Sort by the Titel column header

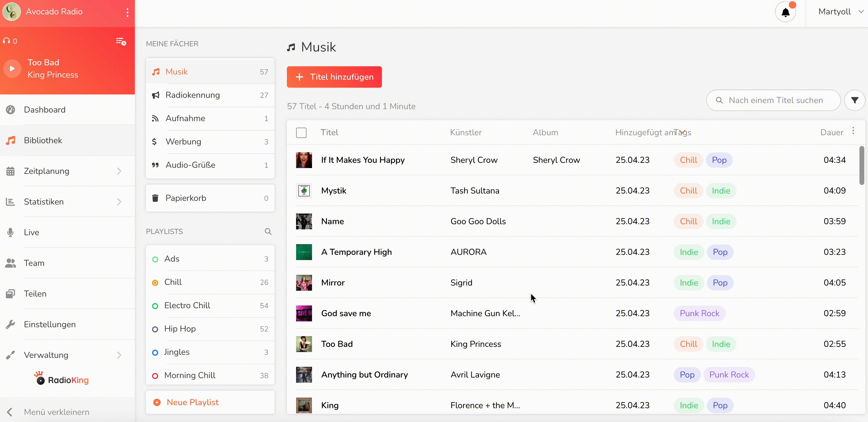(329, 132)
